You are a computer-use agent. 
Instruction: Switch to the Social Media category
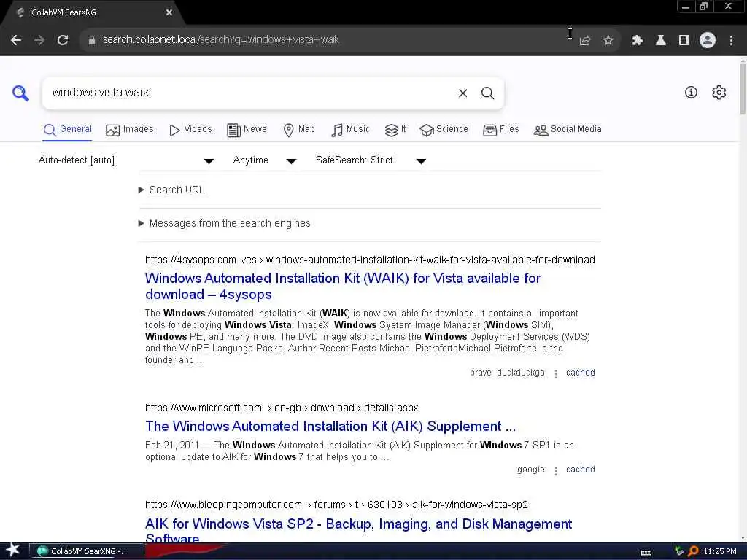pyautogui.click(x=568, y=130)
